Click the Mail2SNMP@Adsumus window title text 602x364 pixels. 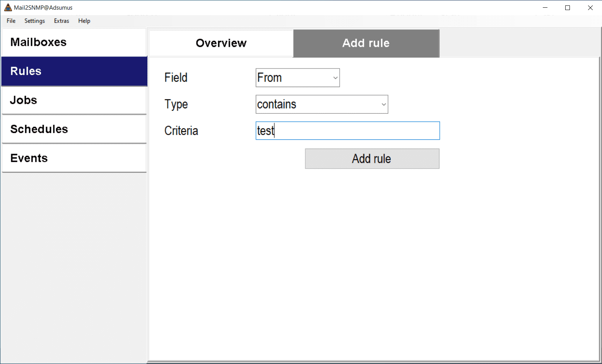pos(43,8)
